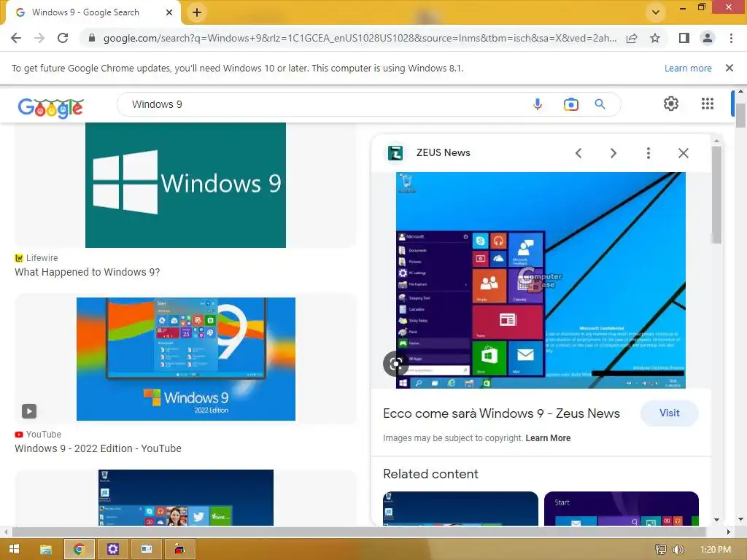This screenshot has width=747, height=560.
Task: Open the related Start screen thumbnail
Action: [622, 508]
